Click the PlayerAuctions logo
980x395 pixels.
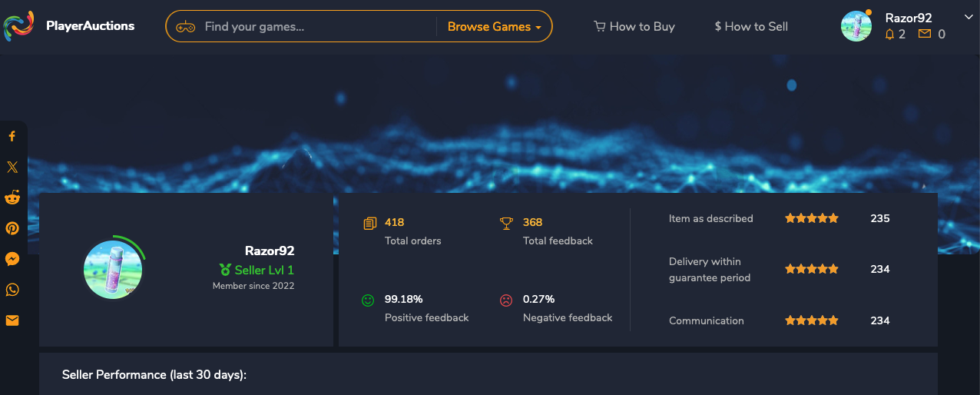point(69,26)
